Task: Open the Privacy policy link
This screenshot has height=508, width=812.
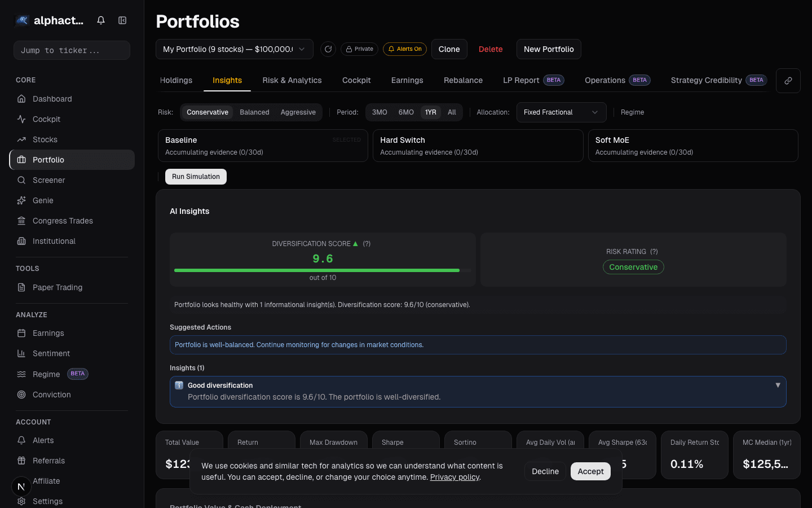Action: pos(454,477)
